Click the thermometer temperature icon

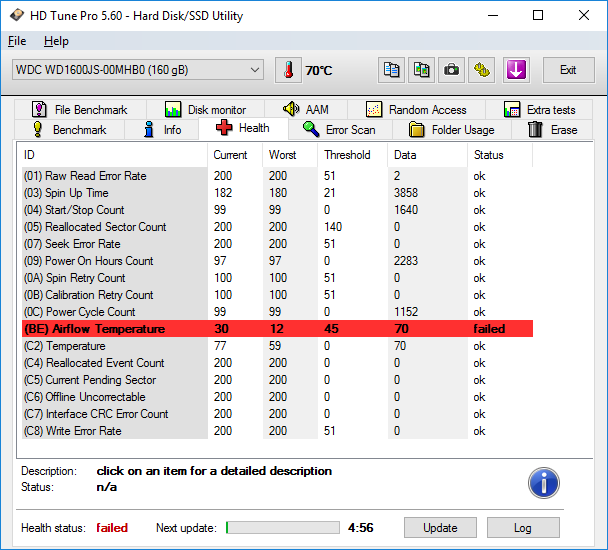pyautogui.click(x=288, y=70)
